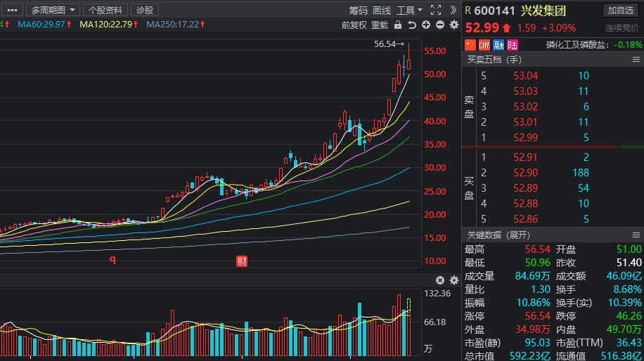Click the China flag market icon

click(x=470, y=45)
